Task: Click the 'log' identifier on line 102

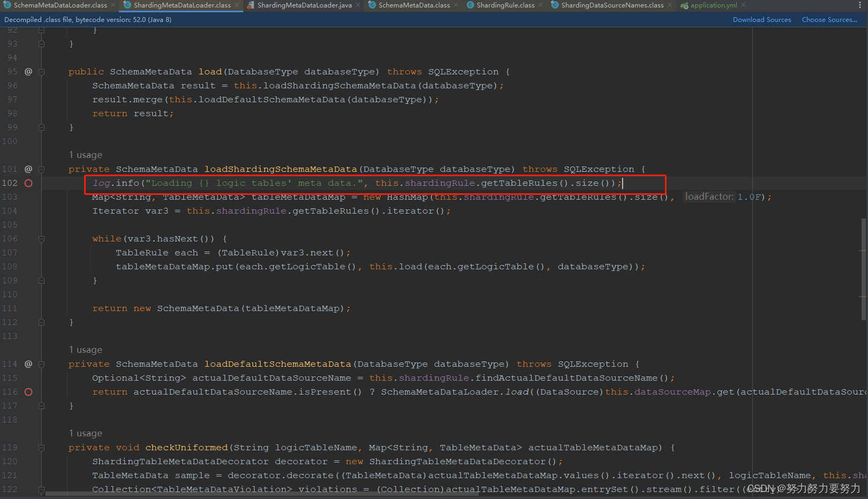Action: click(101, 183)
